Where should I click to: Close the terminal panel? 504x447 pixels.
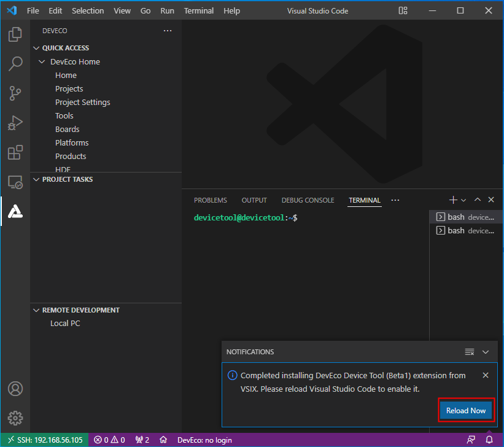(491, 200)
